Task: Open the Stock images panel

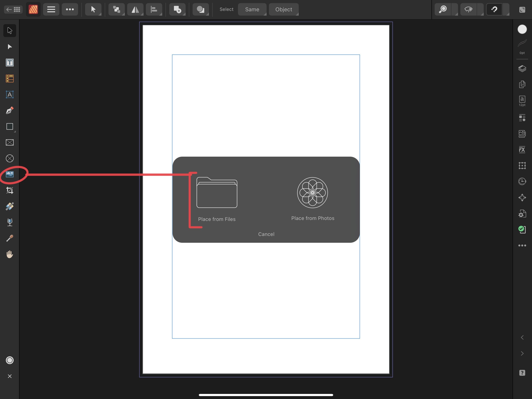Action: 522,134
